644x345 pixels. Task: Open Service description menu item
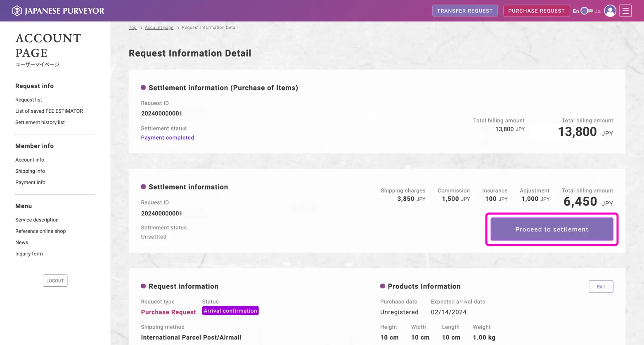(37, 220)
